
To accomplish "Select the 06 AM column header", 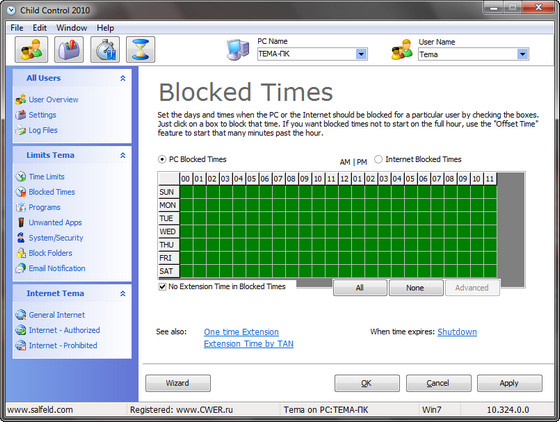I will click(x=265, y=179).
